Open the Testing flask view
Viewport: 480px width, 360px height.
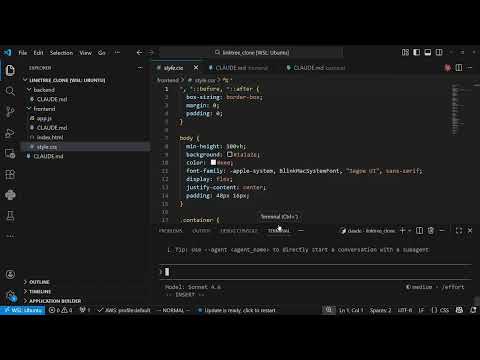(x=10, y=216)
